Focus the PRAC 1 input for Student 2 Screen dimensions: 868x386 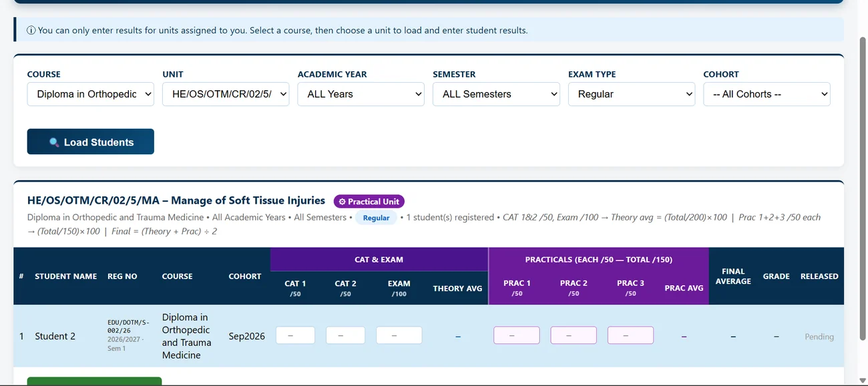tap(517, 335)
